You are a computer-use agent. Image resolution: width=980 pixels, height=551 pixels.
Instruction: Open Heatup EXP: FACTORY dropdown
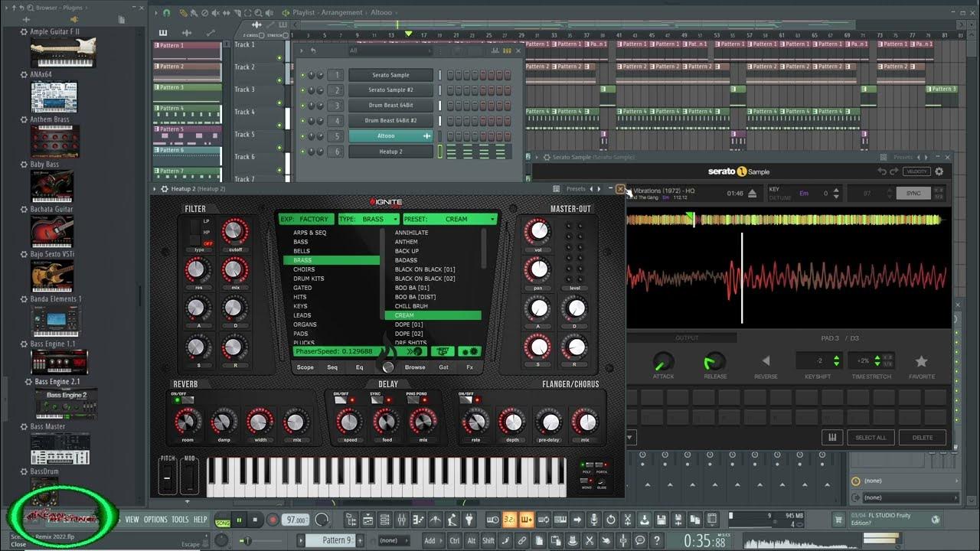[x=306, y=219]
